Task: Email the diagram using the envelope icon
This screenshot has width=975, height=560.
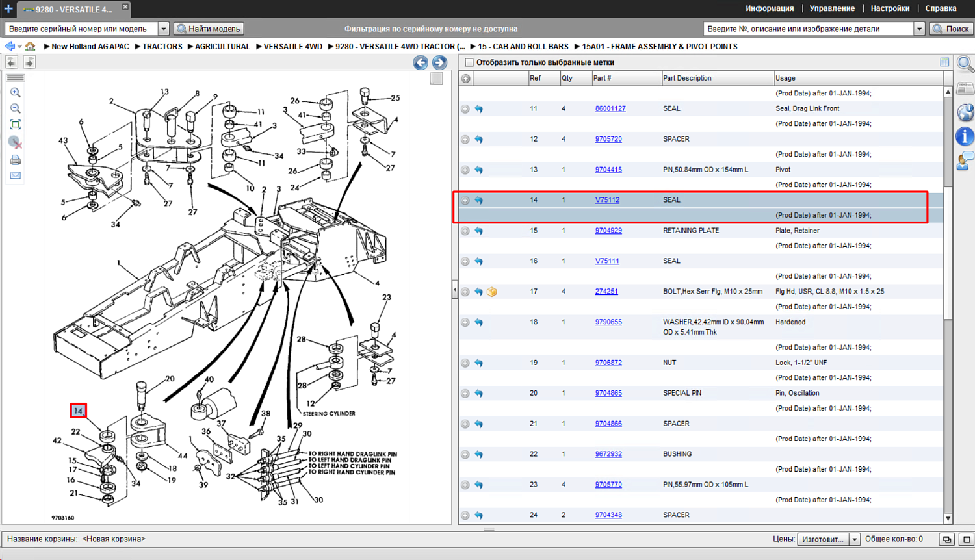Action: (x=16, y=175)
